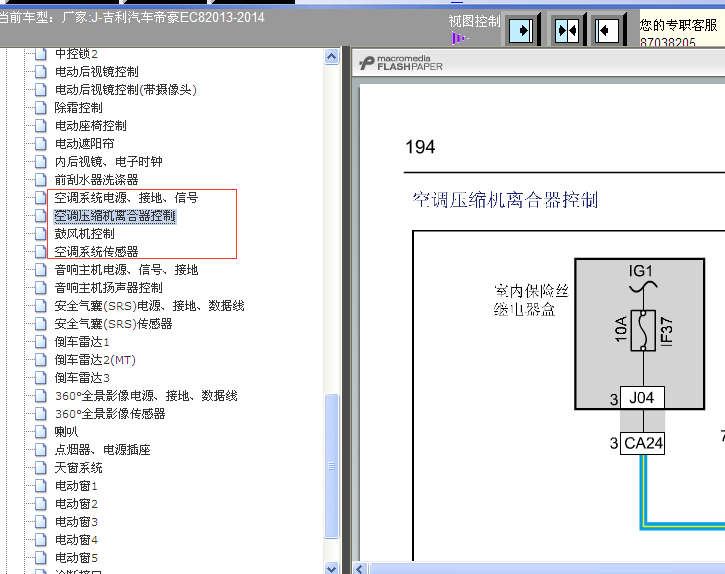Click the page icon beside 空调系统传感器

pyautogui.click(x=41, y=252)
